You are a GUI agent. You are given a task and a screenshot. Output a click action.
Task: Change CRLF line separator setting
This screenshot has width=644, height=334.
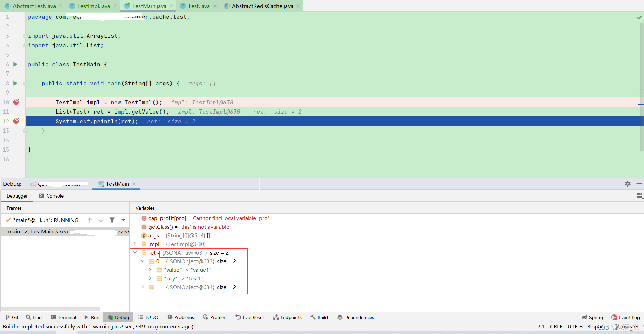[x=556, y=326]
